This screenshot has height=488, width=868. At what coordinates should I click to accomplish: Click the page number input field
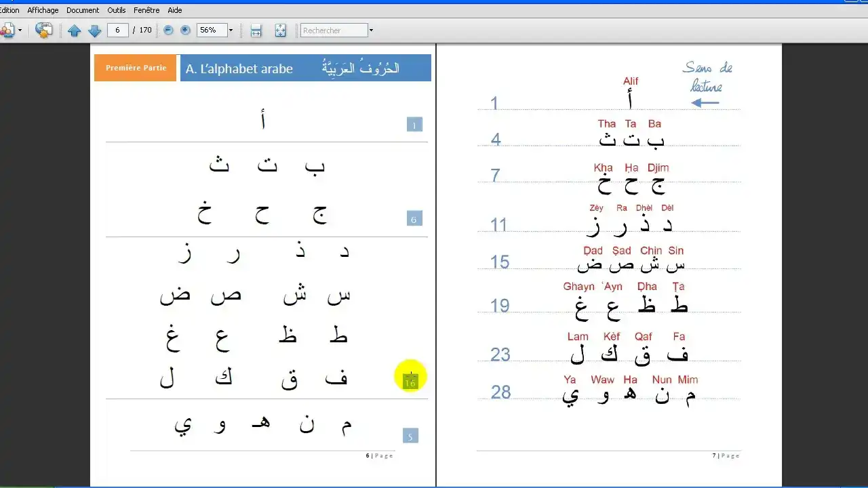click(118, 30)
